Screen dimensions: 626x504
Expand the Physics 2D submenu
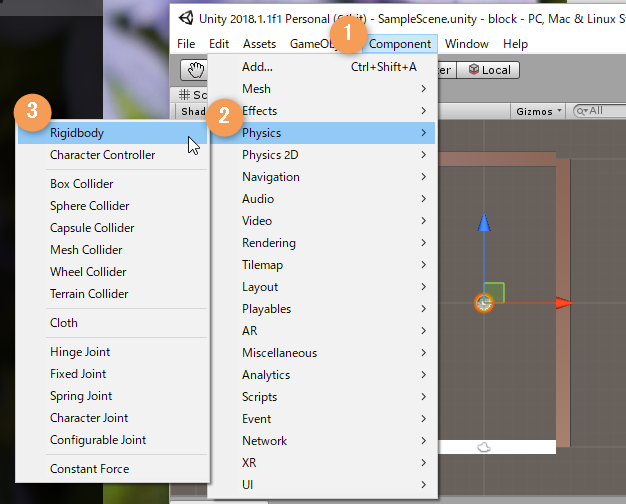[x=323, y=155]
